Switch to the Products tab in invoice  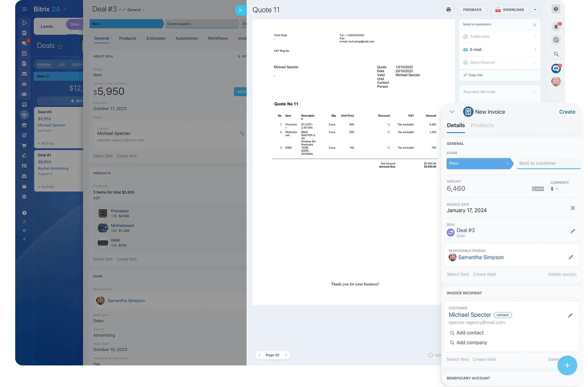click(482, 125)
